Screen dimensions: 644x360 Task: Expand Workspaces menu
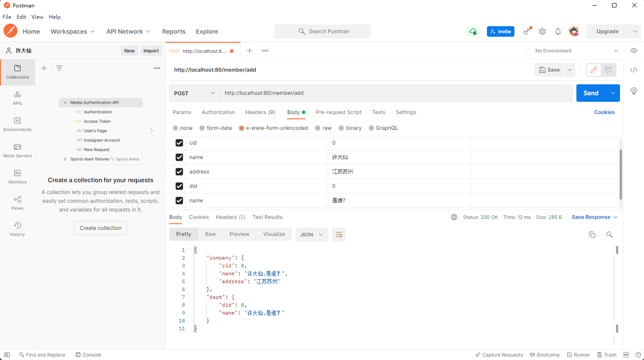pyautogui.click(x=72, y=31)
